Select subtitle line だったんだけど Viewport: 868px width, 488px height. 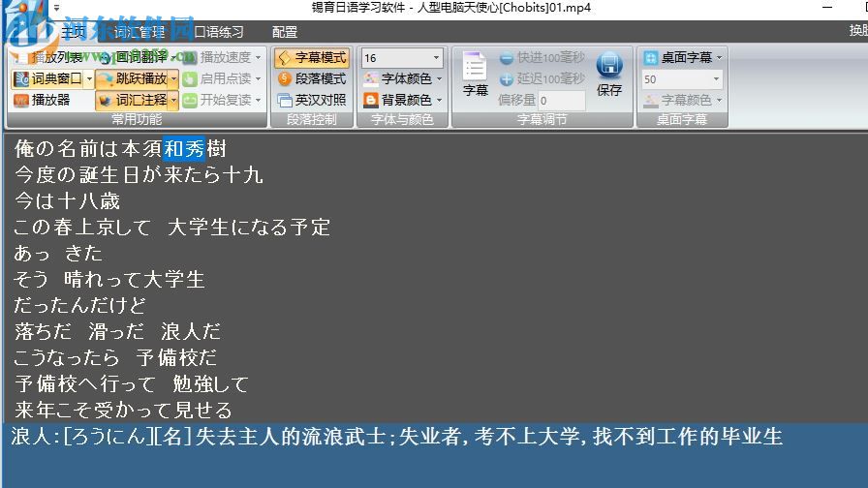pyautogui.click(x=79, y=305)
